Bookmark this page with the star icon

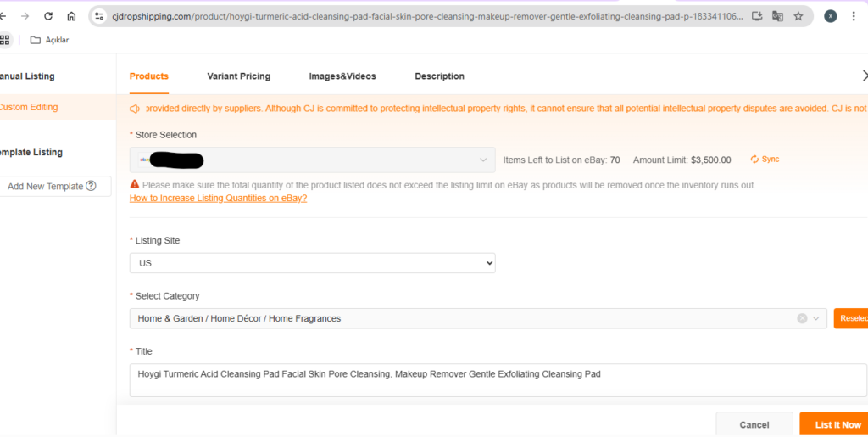point(798,16)
